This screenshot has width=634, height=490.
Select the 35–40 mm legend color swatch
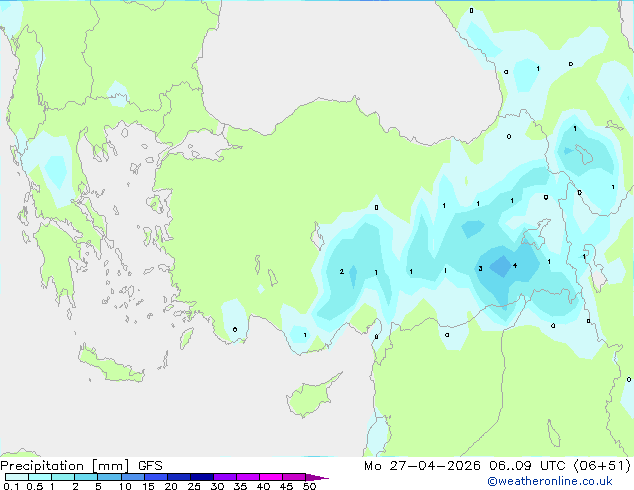[x=247, y=477]
